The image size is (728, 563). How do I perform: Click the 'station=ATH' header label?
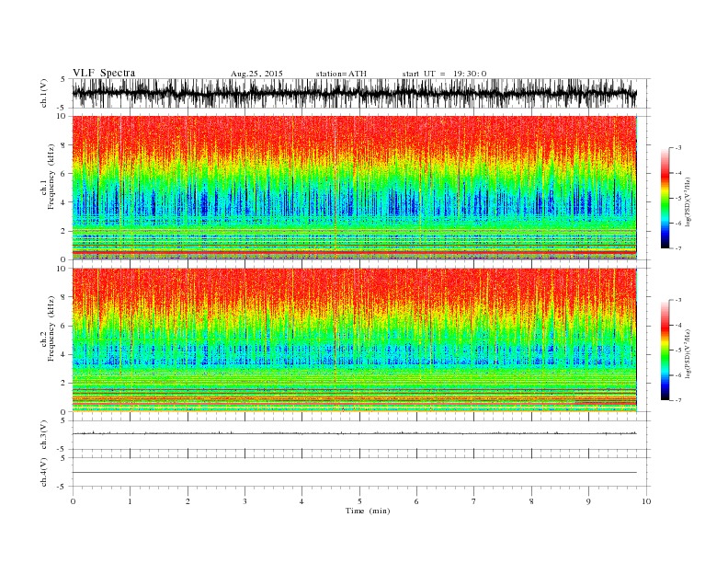coord(341,74)
